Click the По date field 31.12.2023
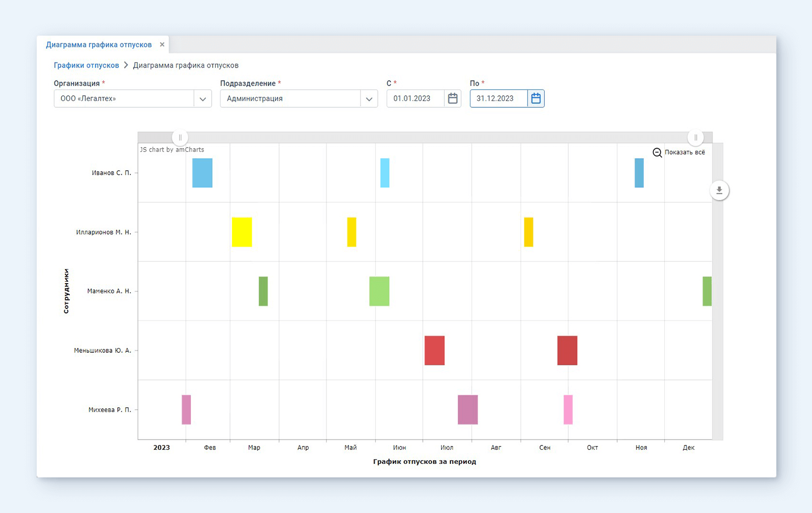 [499, 98]
